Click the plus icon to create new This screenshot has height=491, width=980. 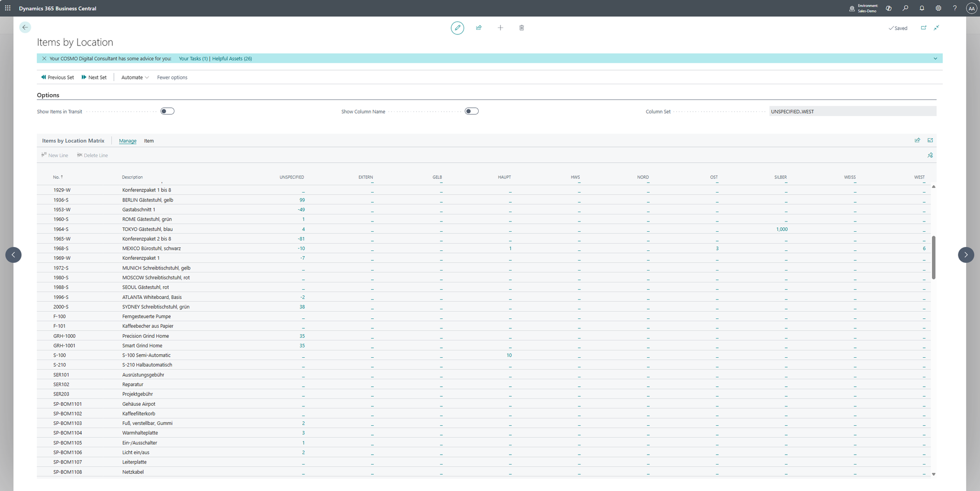(x=500, y=28)
